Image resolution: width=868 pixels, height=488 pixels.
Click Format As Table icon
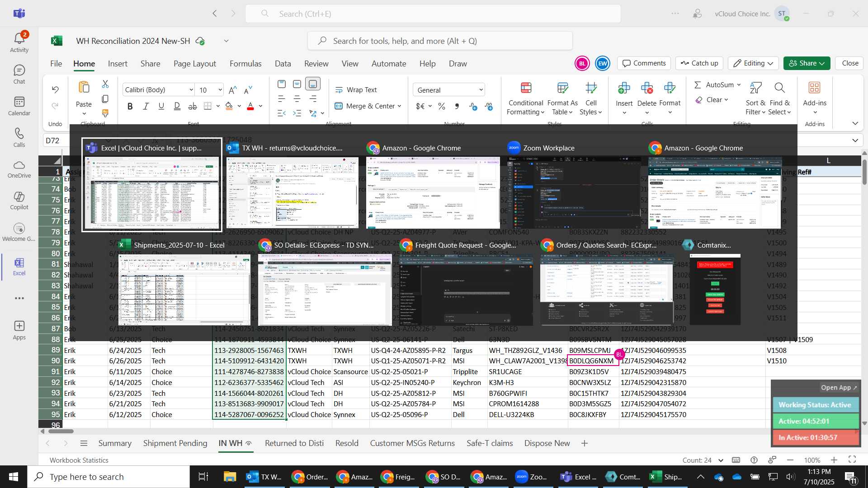(x=563, y=88)
